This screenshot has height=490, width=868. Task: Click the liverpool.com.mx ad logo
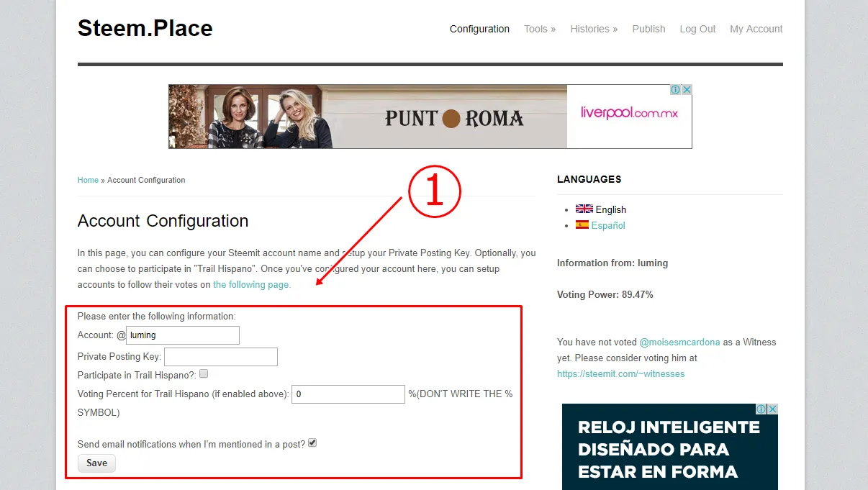tap(629, 114)
